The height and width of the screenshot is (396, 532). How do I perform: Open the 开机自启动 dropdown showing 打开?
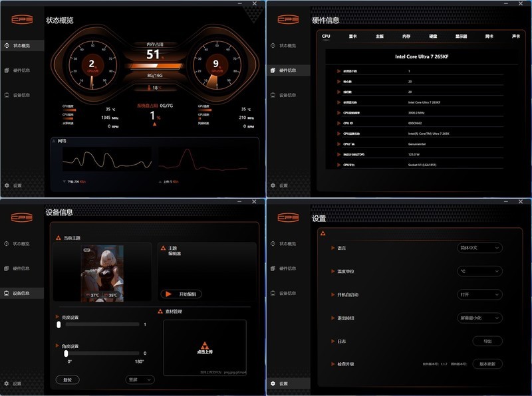[x=479, y=294]
